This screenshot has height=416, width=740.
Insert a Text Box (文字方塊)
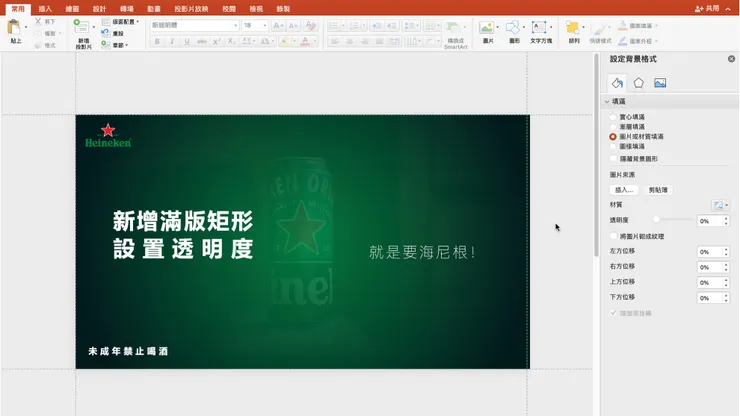[539, 27]
